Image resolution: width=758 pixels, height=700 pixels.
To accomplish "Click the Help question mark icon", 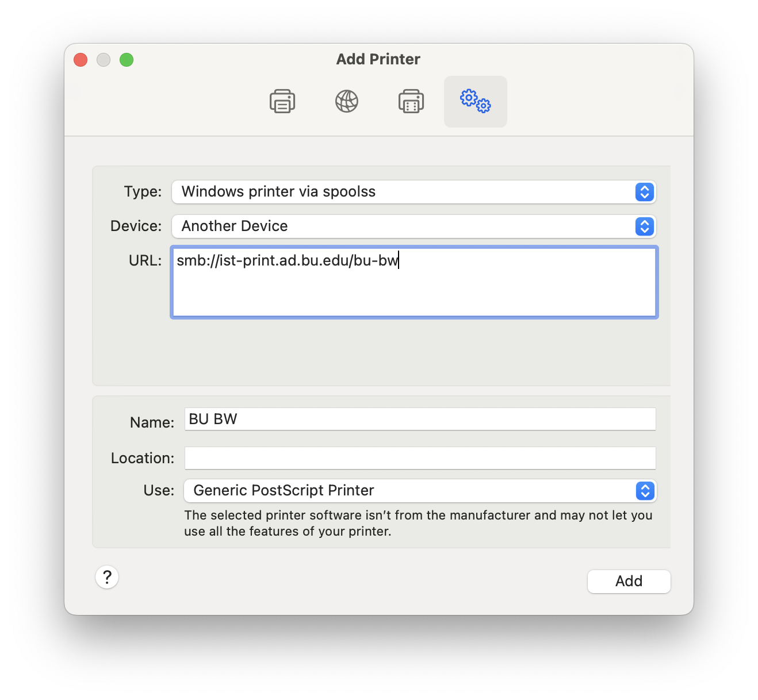I will (107, 577).
